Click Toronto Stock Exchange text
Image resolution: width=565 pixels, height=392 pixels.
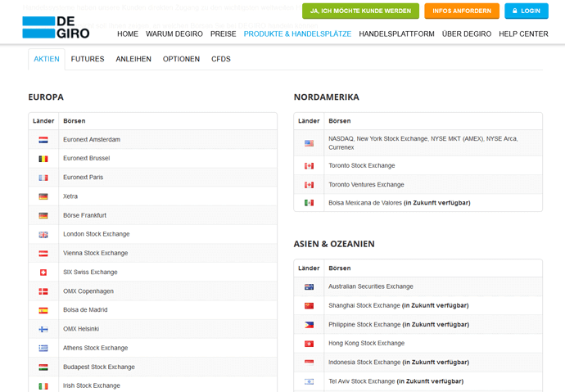[362, 165]
